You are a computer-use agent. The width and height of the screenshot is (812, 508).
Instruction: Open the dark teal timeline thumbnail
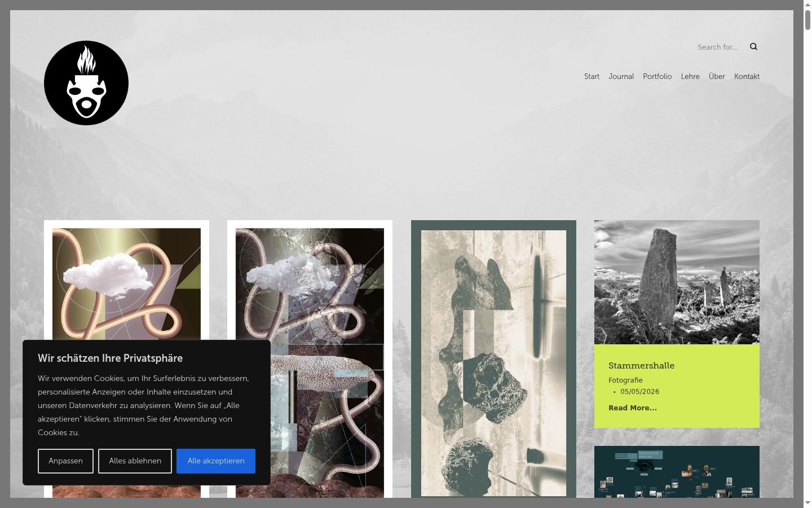point(677,472)
